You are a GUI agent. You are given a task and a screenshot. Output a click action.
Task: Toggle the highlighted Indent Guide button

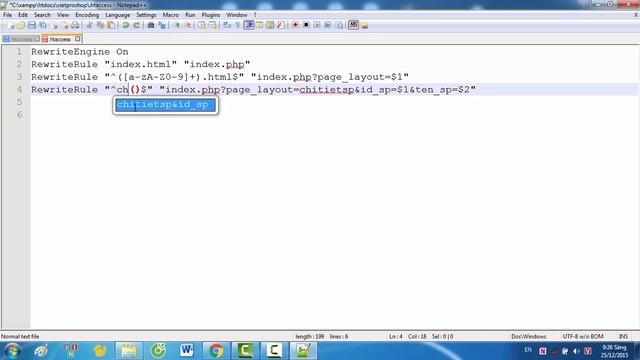[x=249, y=25]
